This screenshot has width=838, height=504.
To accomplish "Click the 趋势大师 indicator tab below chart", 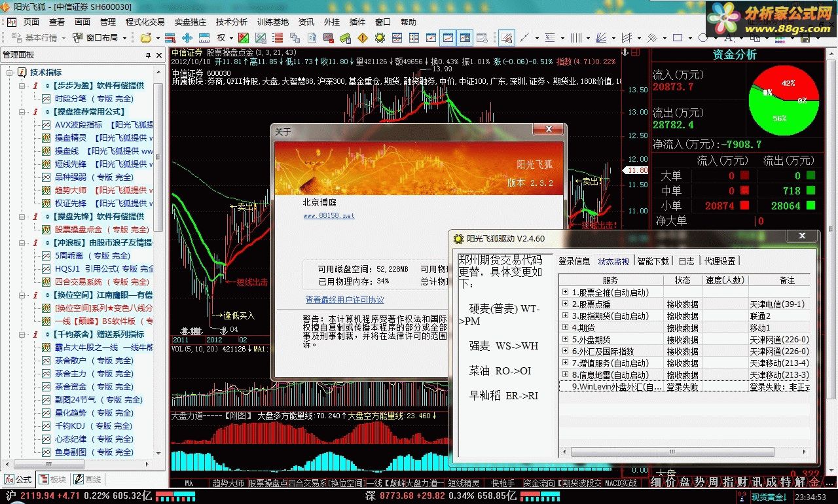I will (228, 483).
